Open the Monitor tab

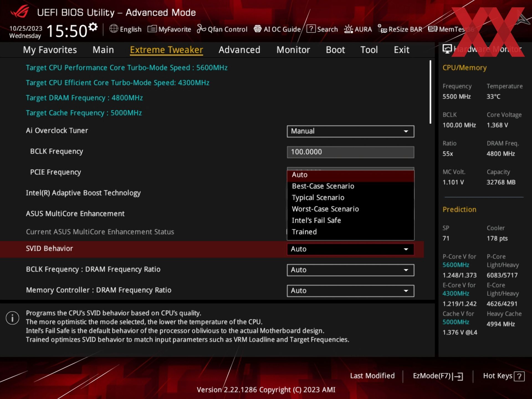[293, 50]
